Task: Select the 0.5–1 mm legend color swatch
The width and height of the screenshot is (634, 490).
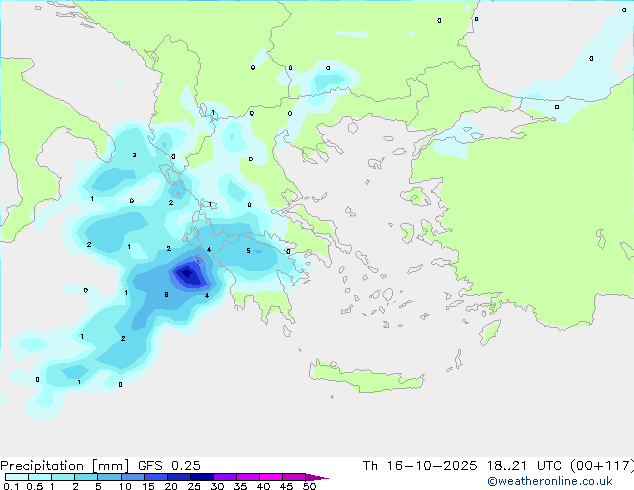Action: [x=40, y=477]
